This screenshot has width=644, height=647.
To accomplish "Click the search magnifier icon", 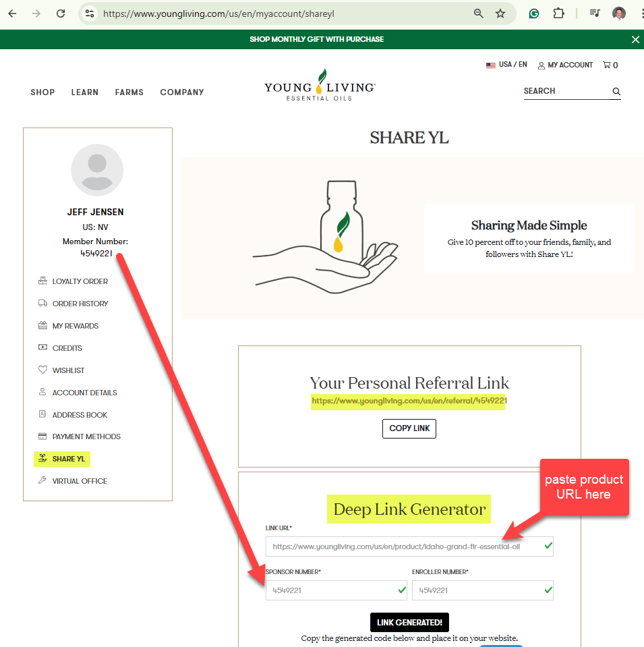I will tap(616, 91).
